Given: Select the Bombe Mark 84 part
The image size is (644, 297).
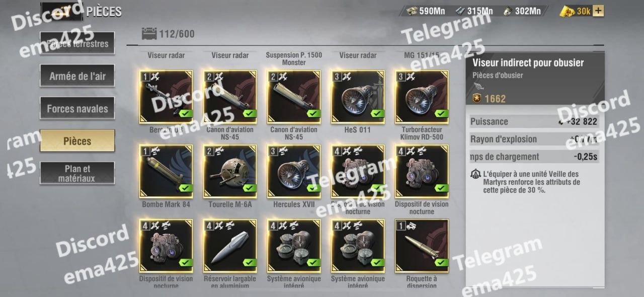Looking at the screenshot, I should pos(166,171).
